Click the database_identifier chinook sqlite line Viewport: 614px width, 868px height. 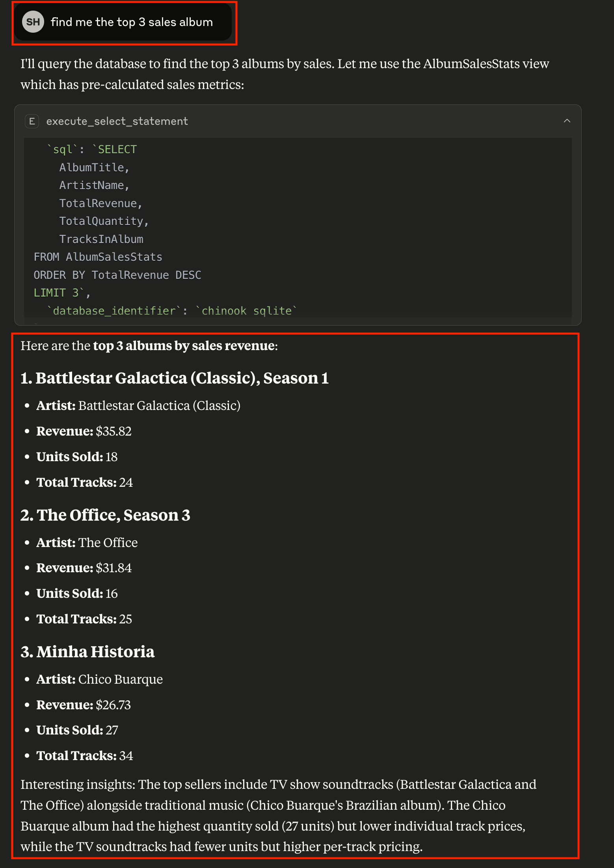tap(172, 311)
